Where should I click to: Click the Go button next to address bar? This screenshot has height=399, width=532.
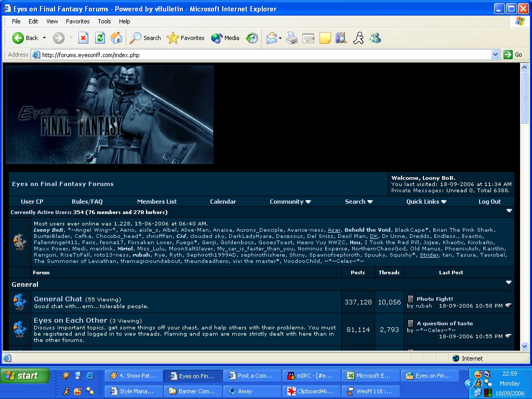pyautogui.click(x=513, y=55)
